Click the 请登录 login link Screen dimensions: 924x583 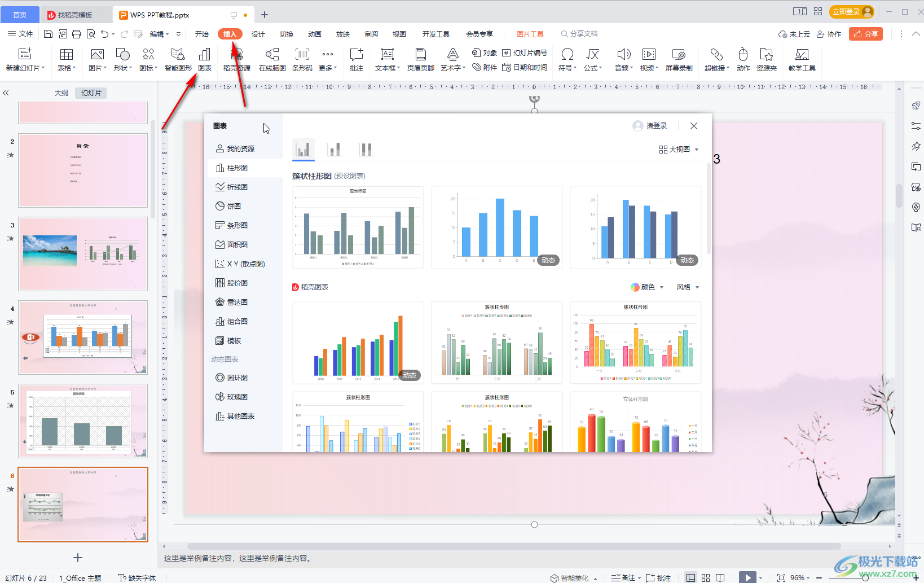click(x=650, y=126)
